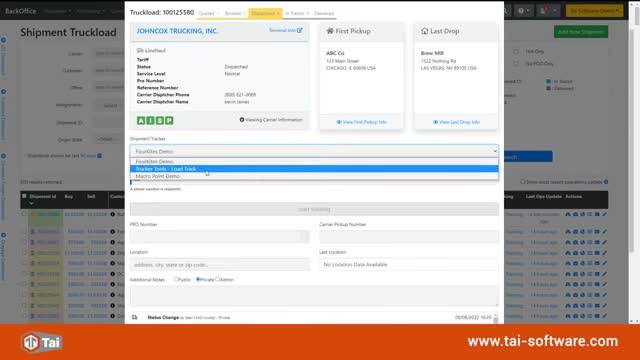The width and height of the screenshot is (640, 360).
Task: Switch to the Delivered status tab
Action: 324,13
